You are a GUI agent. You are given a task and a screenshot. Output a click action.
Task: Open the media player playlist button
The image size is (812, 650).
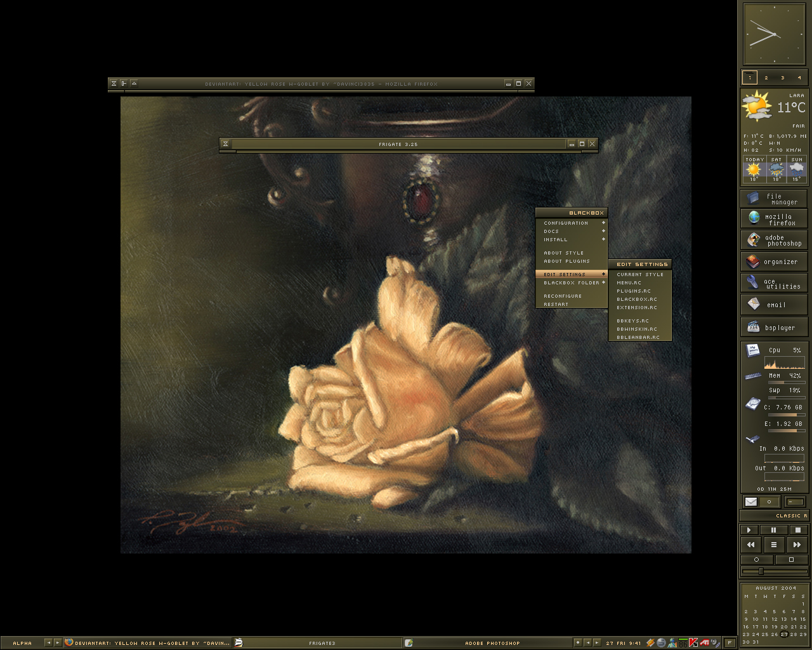774,545
